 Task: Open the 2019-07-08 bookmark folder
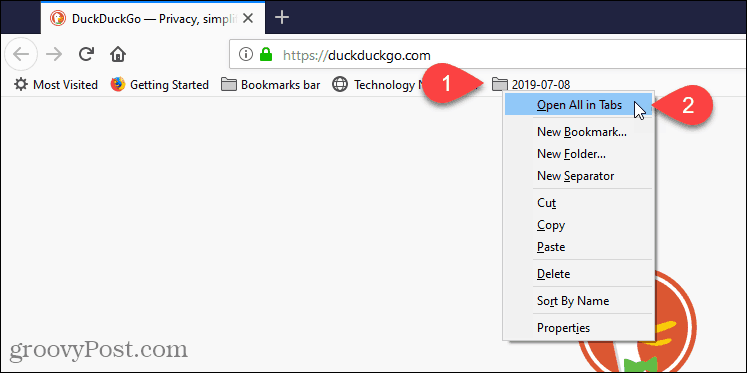click(x=531, y=85)
